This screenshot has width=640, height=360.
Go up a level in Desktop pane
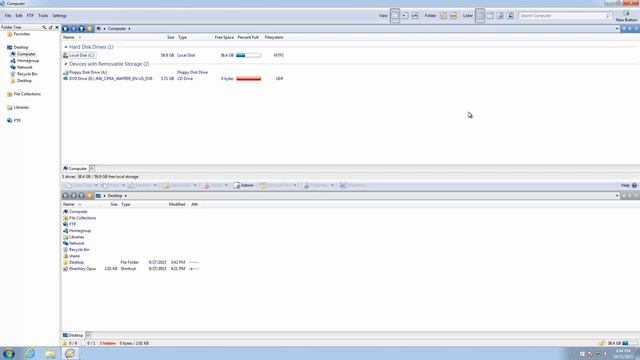click(82, 196)
